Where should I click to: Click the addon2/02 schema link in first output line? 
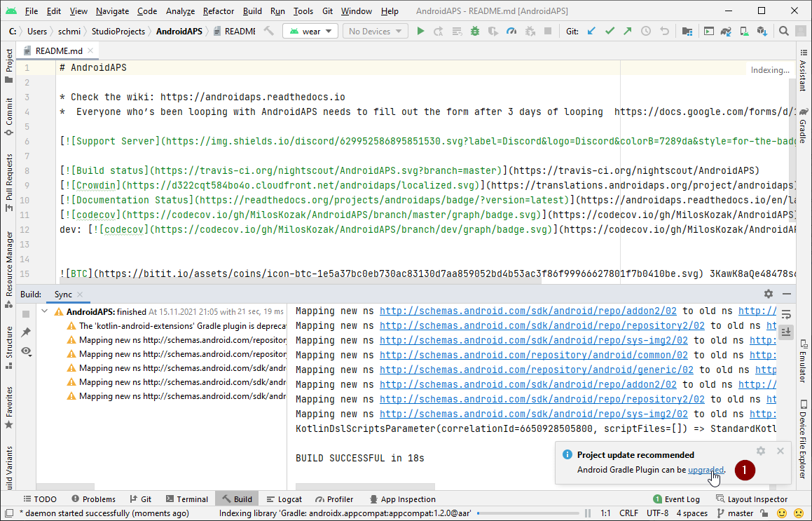(x=528, y=311)
